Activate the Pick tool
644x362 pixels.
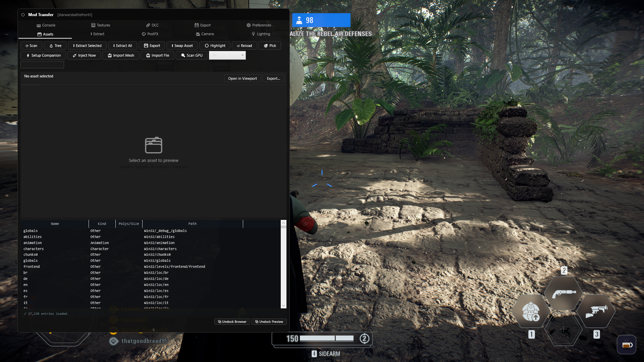pyautogui.click(x=269, y=46)
